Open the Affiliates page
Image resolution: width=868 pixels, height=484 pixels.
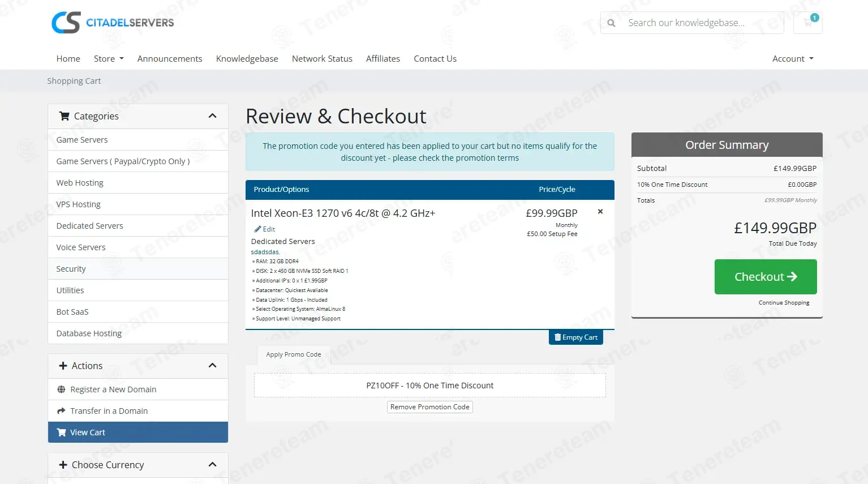(x=383, y=59)
